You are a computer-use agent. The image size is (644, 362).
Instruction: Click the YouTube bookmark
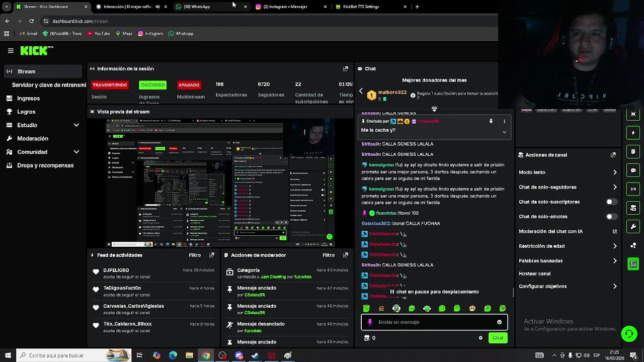[x=99, y=34]
